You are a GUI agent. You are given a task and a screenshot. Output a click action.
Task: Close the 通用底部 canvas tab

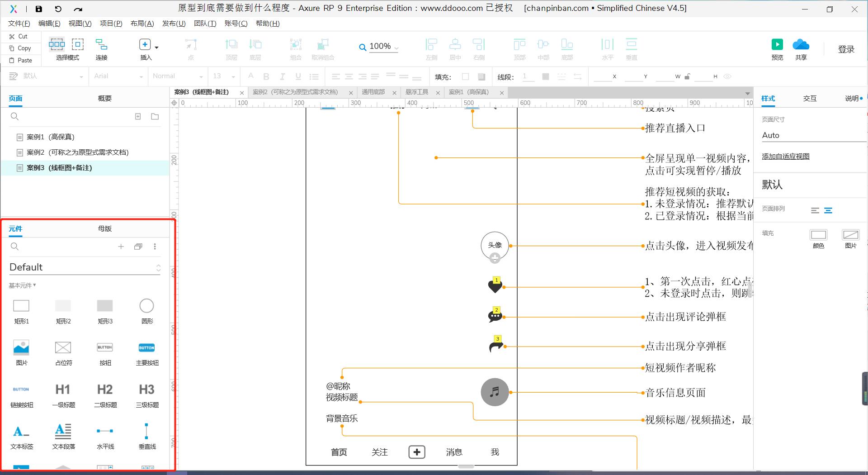tap(394, 93)
